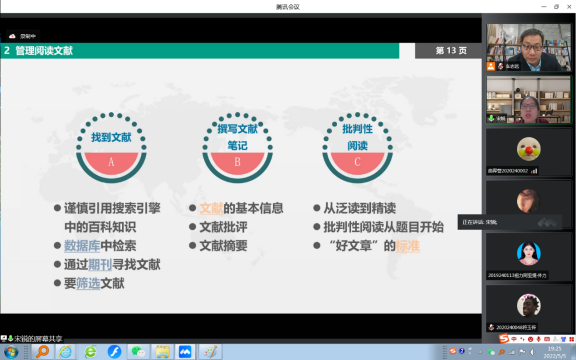Image resolution: width=576 pixels, height=360 pixels.
Task: Open the orange magnifier search app
Action: (42, 352)
